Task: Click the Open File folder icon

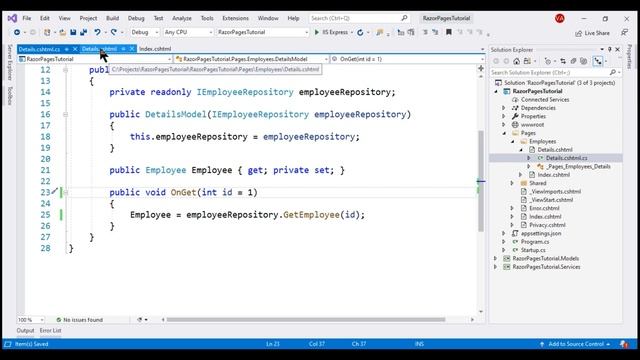Action: tap(62, 32)
